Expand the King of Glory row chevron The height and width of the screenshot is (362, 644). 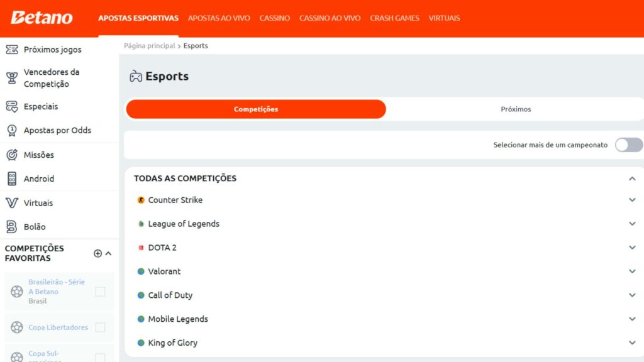tap(632, 343)
